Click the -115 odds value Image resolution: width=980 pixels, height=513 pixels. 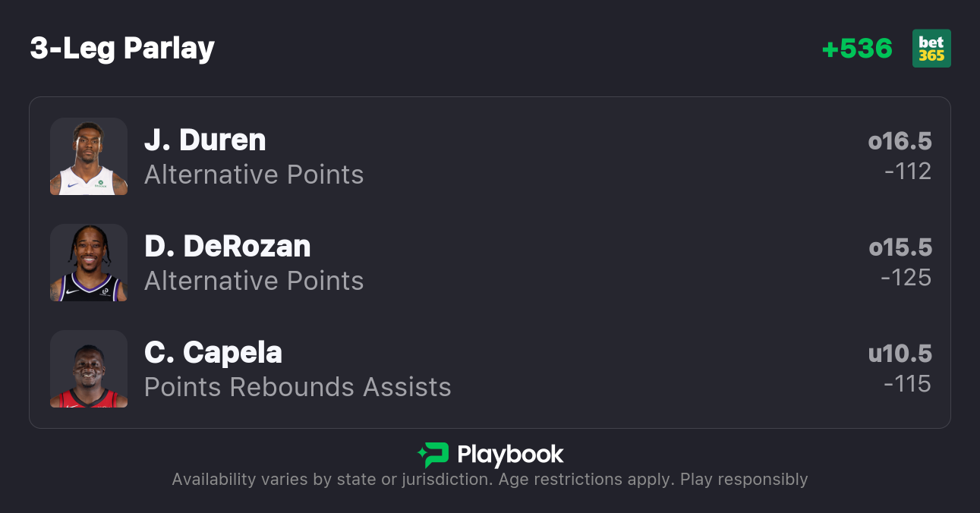[x=907, y=384]
